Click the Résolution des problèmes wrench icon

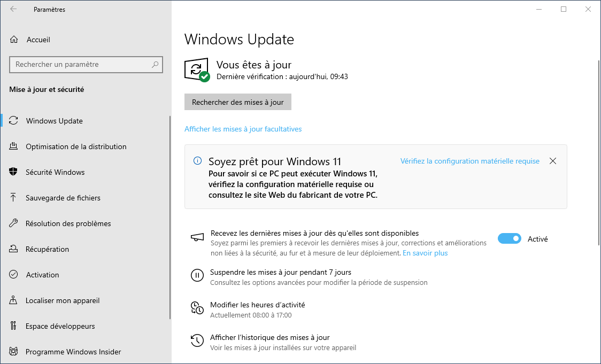pos(13,223)
